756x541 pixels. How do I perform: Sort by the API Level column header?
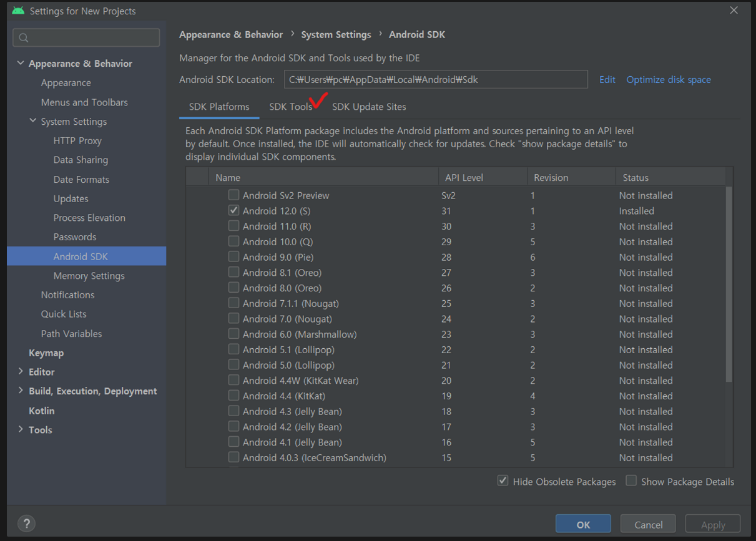483,177
